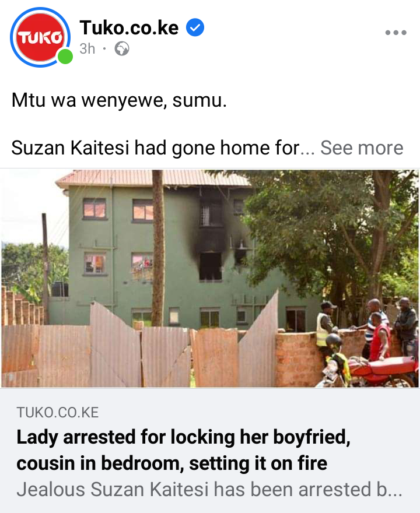Click the blue verified badge checkmark

pyautogui.click(x=195, y=27)
